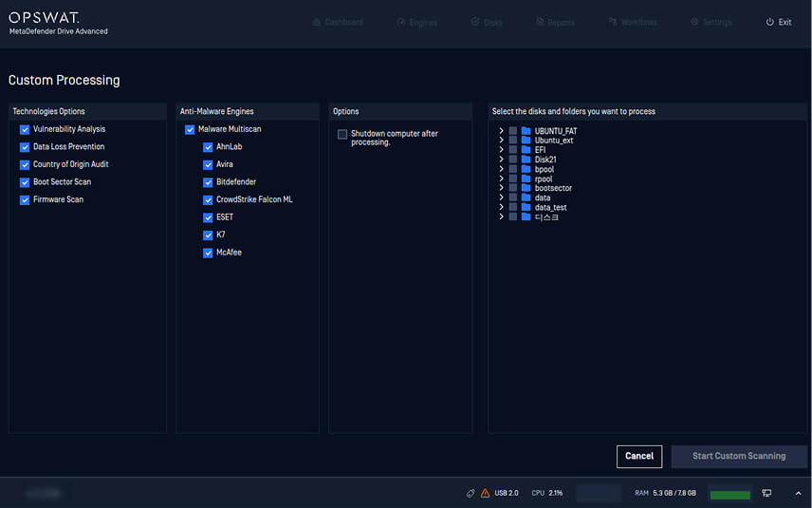Expand the rpool folder node
This screenshot has height=508, width=812.
[501, 179]
